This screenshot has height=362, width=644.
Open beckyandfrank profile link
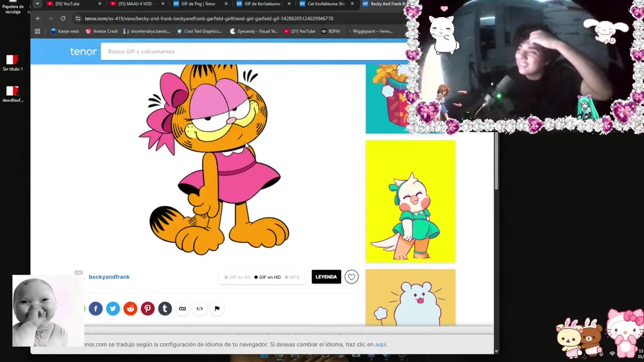[x=109, y=277]
